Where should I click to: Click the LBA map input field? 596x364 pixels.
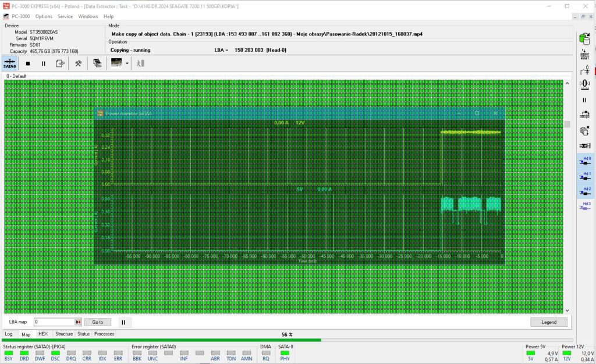(52, 322)
